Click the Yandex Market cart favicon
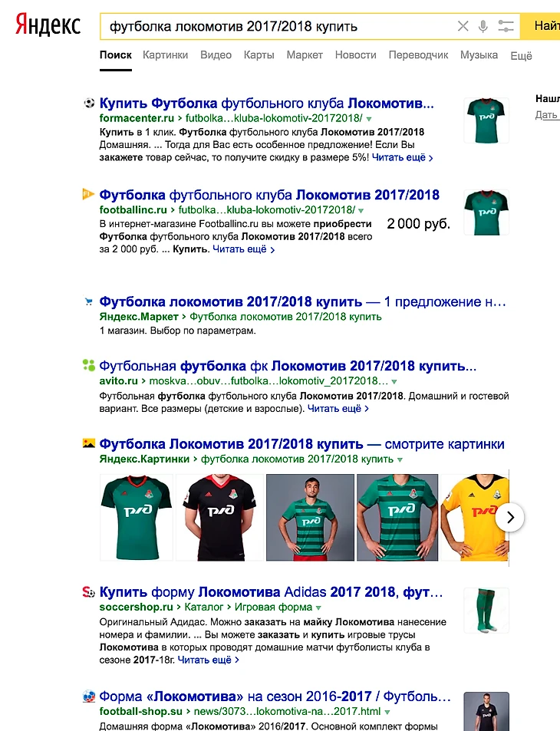 pos(88,301)
